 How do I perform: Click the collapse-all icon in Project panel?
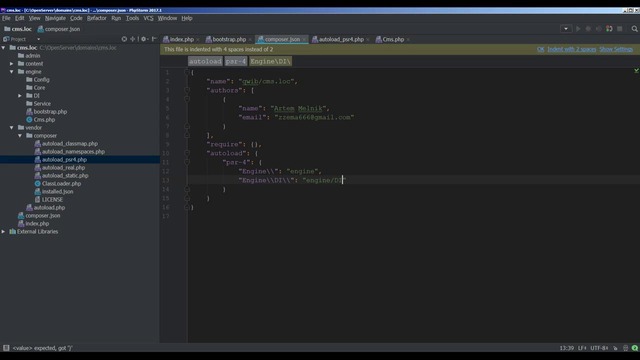pyautogui.click(x=133, y=39)
